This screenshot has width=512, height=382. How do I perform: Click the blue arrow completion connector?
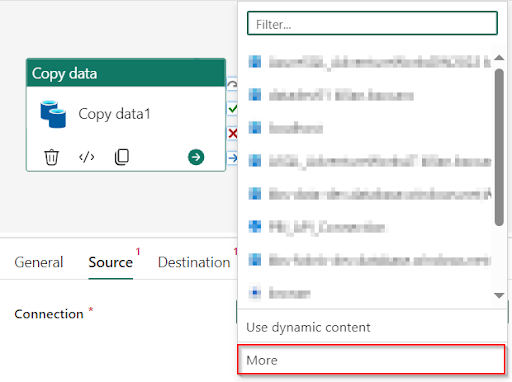click(233, 158)
